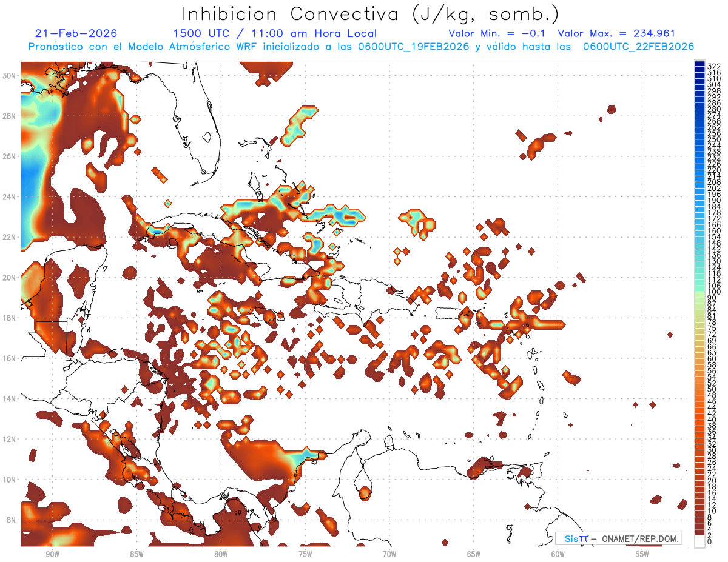
Task: Click the 'Pronóstico con el Modelo Atmósferico WRF' subtitle line
Action: (361, 47)
